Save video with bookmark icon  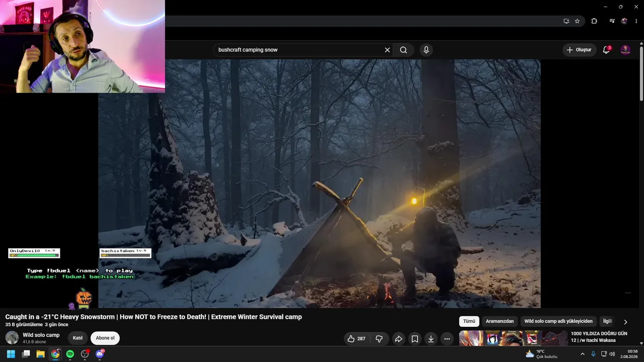point(415,339)
